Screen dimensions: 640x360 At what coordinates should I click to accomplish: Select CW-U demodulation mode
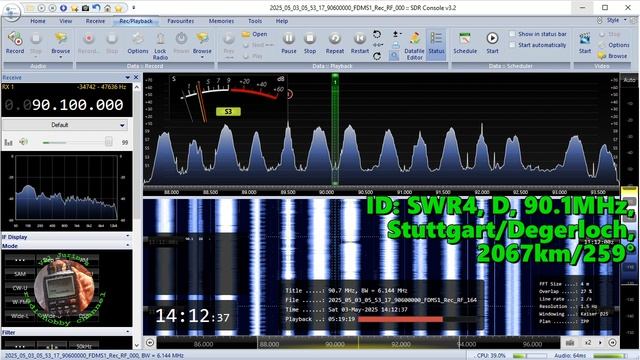pyautogui.click(x=20, y=288)
